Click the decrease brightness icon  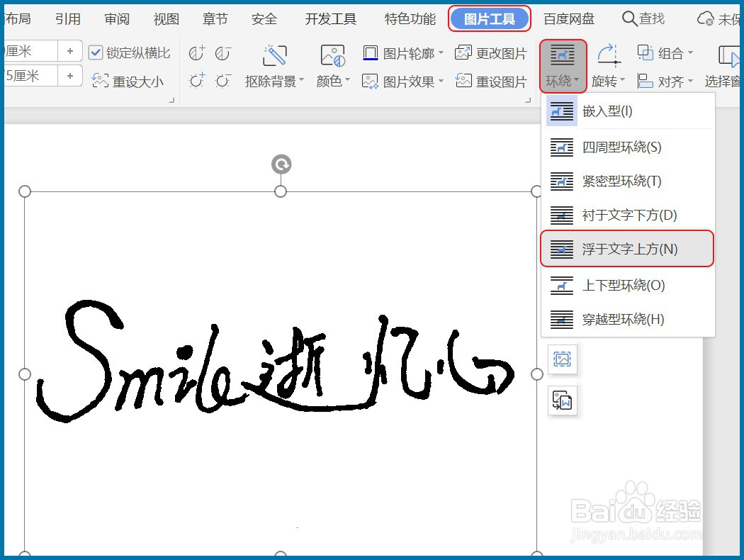(223, 81)
